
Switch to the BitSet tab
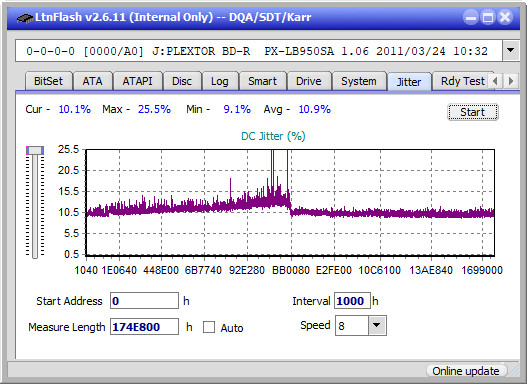pos(48,81)
